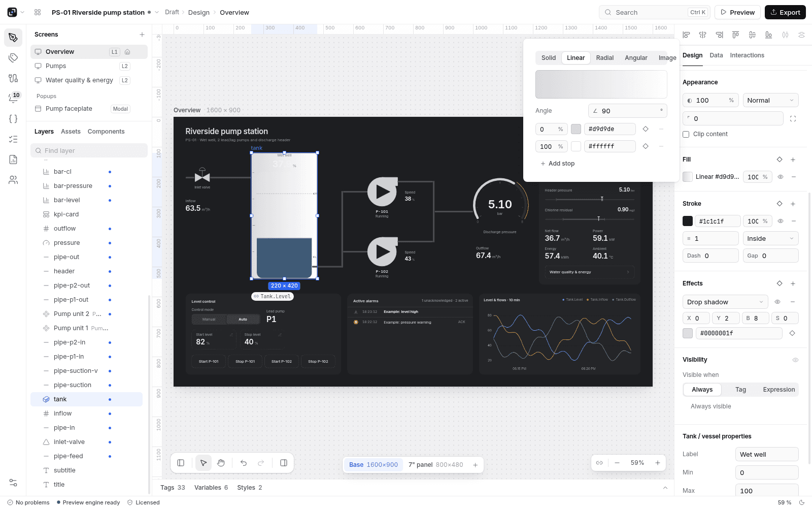
Task: Select Linear gradient tab
Action: tap(576, 58)
